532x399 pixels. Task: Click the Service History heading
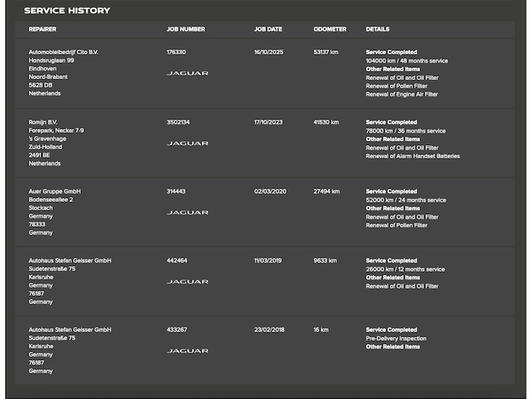67,11
